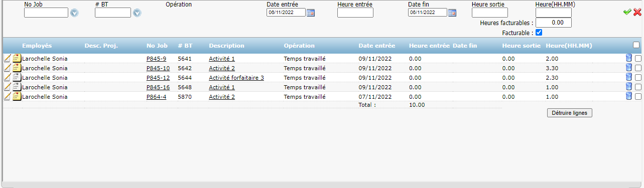Edit the P845-9 row with pencil icon
This screenshot has width=644, height=188.
pyautogui.click(x=7, y=58)
